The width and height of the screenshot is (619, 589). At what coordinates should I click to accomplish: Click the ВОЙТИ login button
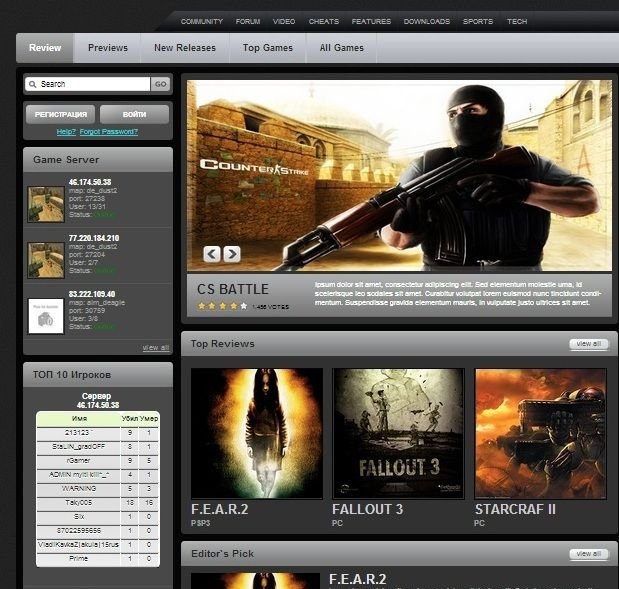pyautogui.click(x=134, y=114)
